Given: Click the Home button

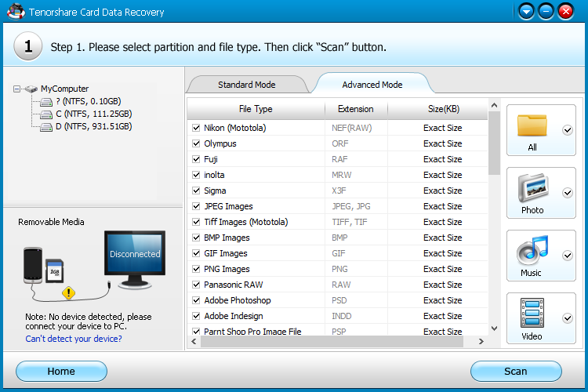Looking at the screenshot, I should tap(61, 372).
